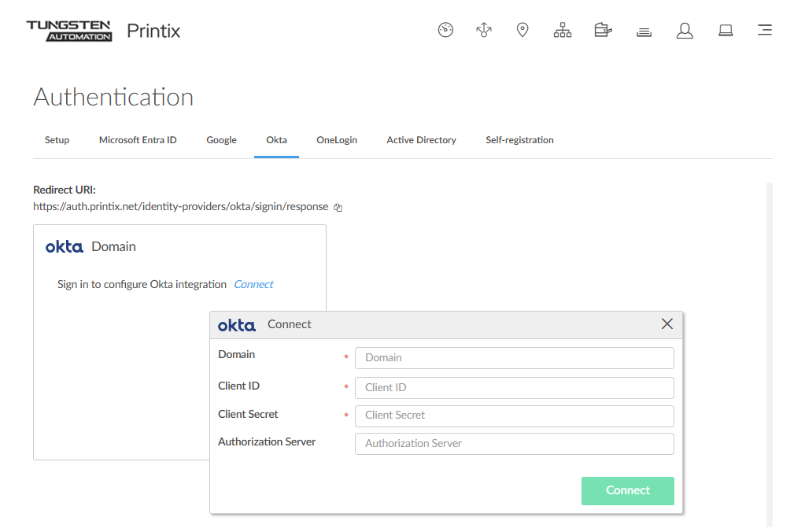
Task: Click the Connect link in Domain card
Action: click(x=253, y=284)
